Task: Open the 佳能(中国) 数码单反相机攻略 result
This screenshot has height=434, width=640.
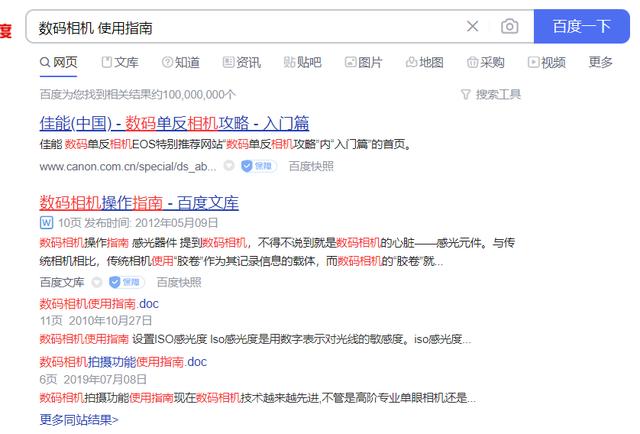Action: point(174,124)
